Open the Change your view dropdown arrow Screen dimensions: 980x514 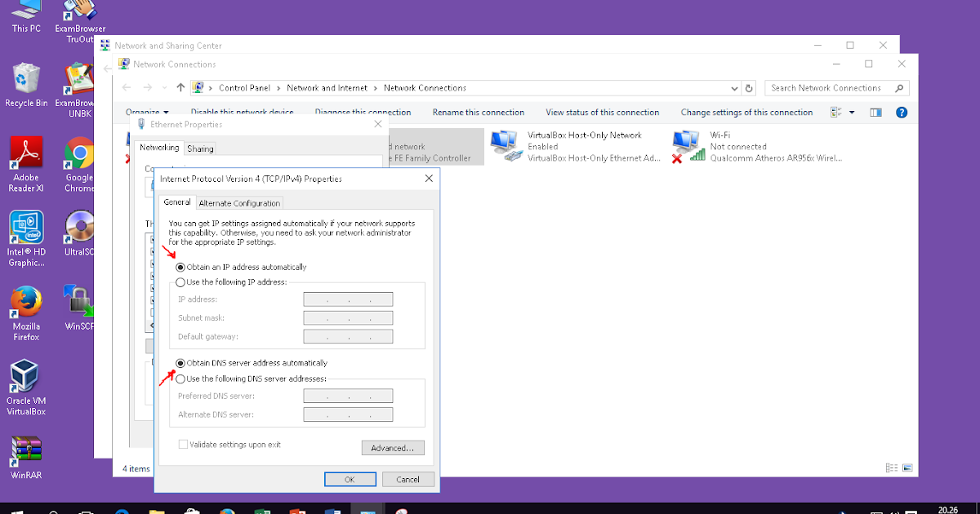tap(850, 112)
